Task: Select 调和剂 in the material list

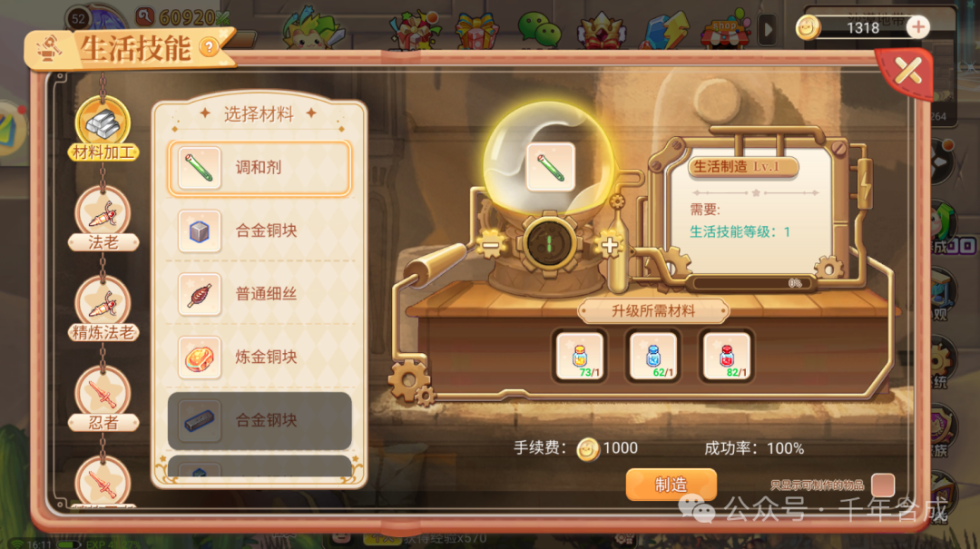Action: [x=260, y=168]
